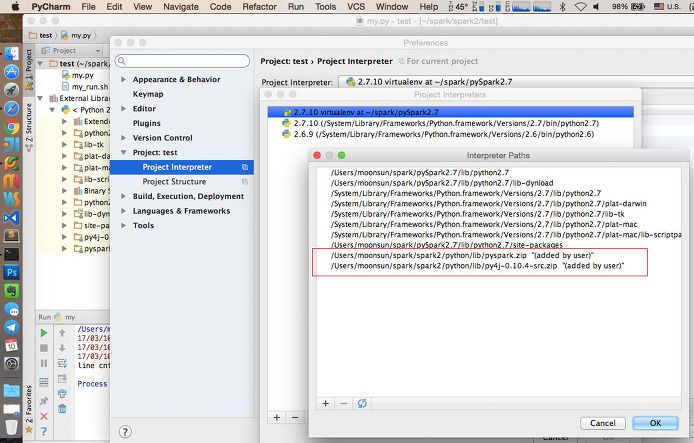This screenshot has width=694, height=443.
Task: Open the Run menu
Action: point(296,7)
